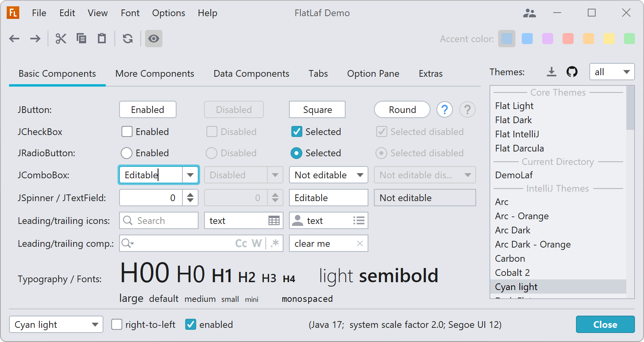Click the paste clipboard icon
The image size is (644, 342).
(x=102, y=39)
